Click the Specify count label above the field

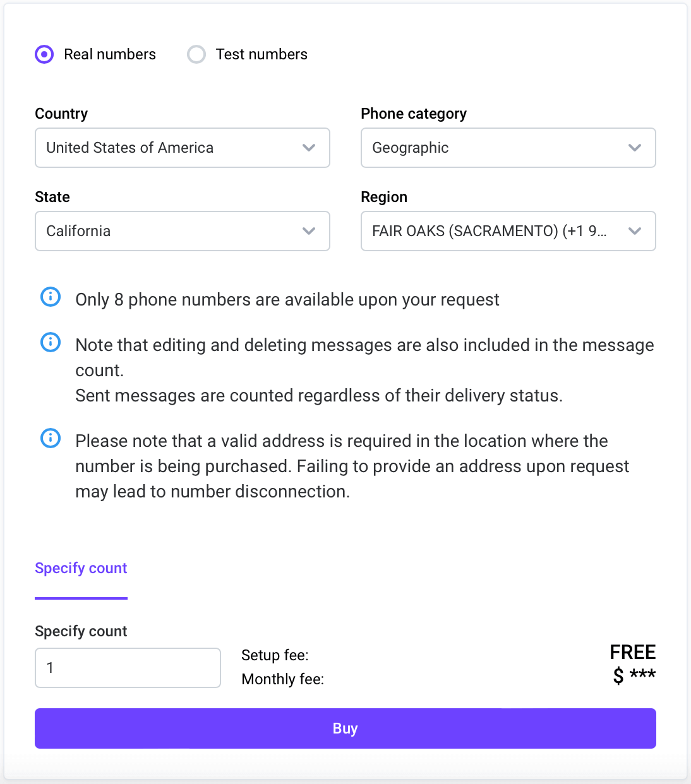[x=81, y=631]
